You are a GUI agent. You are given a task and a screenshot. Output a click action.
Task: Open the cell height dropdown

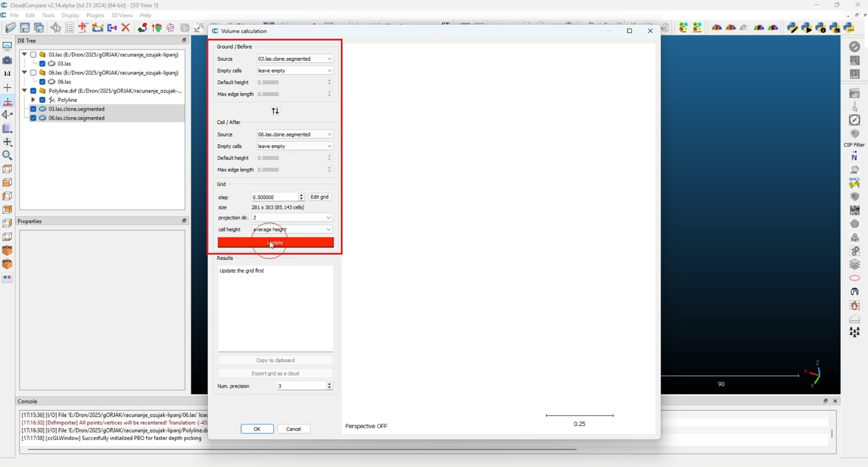click(292, 230)
